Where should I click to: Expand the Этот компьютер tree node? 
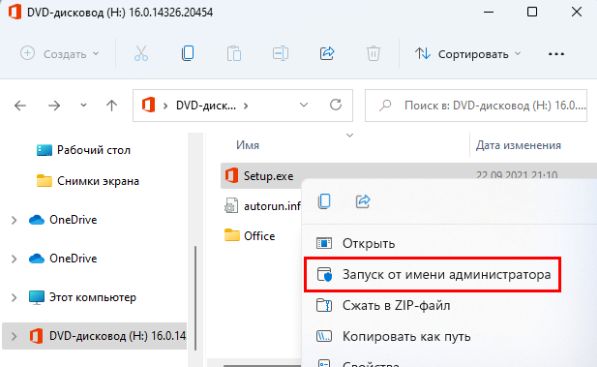coord(14,297)
